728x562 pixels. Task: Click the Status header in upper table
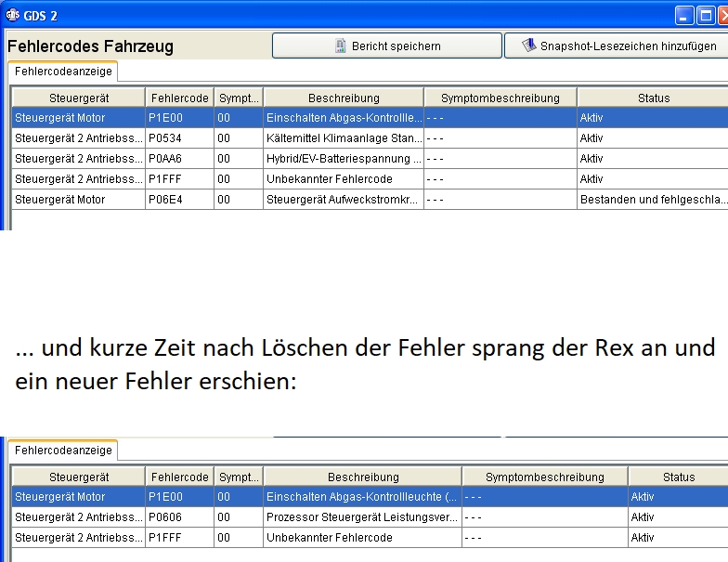click(653, 98)
